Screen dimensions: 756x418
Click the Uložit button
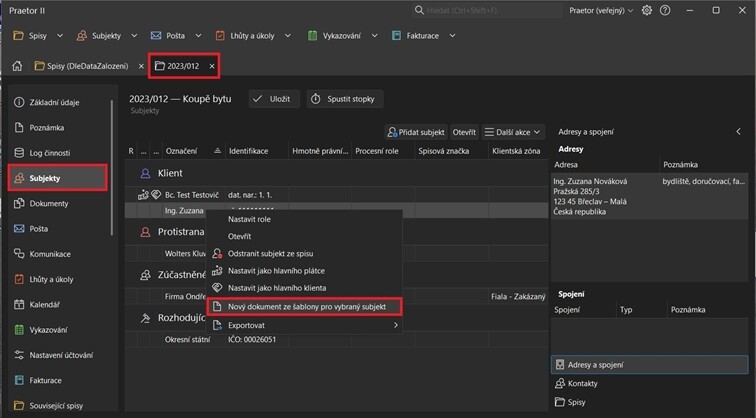coord(272,99)
